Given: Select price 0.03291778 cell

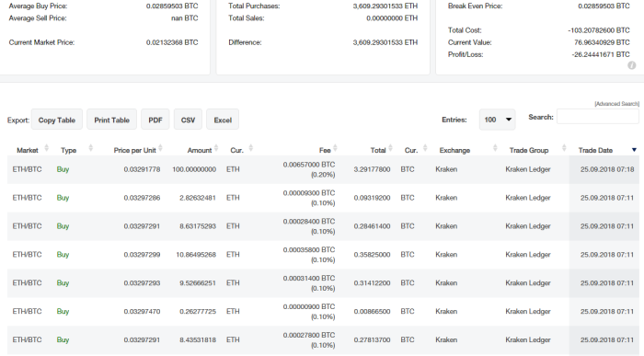Looking at the screenshot, I should coord(142,169).
